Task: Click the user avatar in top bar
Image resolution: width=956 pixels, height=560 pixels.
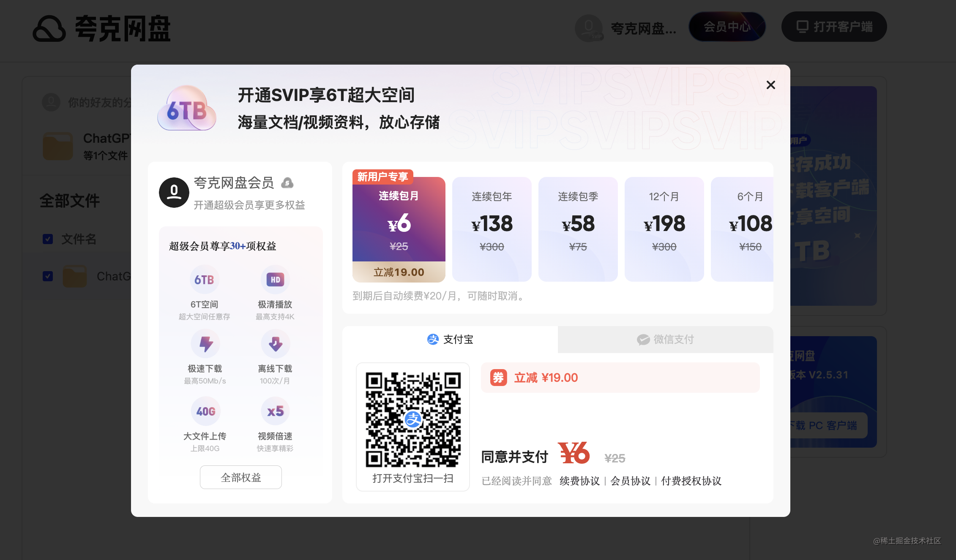Action: click(x=589, y=28)
